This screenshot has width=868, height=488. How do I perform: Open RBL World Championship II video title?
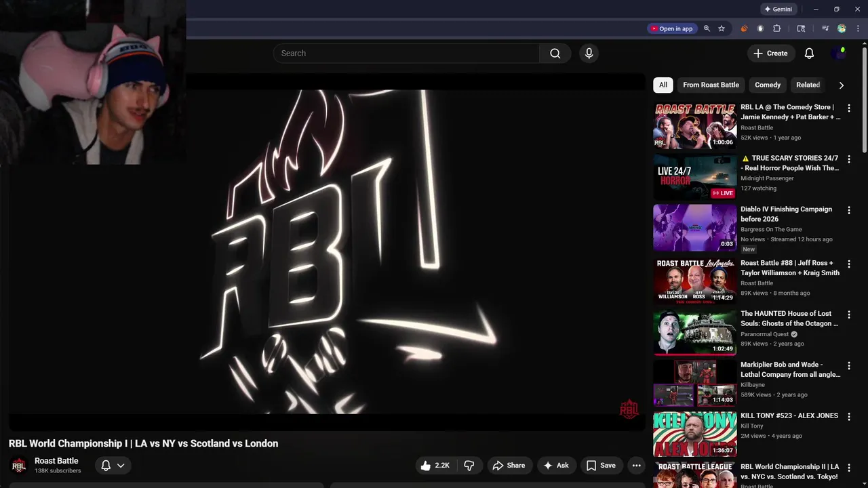click(790, 472)
